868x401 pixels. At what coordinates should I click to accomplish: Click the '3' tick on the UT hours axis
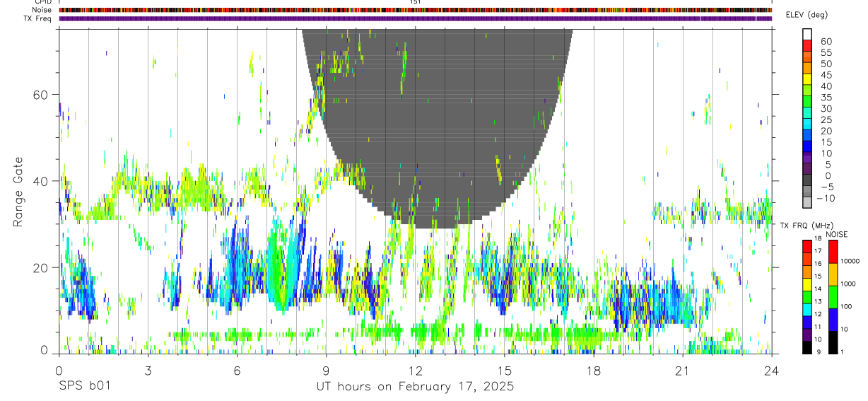(148, 370)
